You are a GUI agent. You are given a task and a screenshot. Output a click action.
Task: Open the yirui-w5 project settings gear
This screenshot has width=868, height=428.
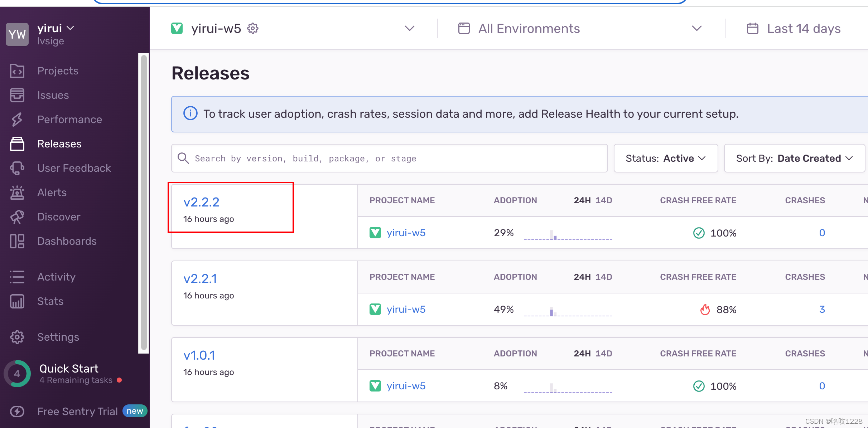tap(253, 28)
